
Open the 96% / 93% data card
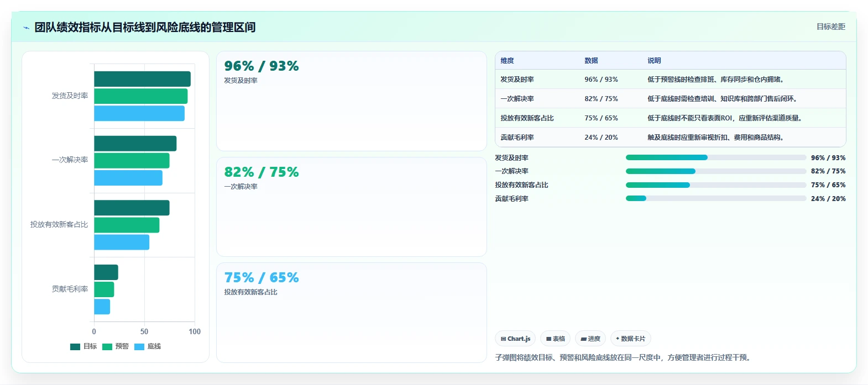coord(352,101)
